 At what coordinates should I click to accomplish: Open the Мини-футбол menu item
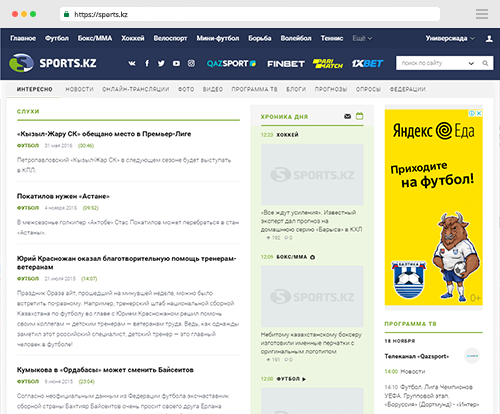(x=218, y=38)
